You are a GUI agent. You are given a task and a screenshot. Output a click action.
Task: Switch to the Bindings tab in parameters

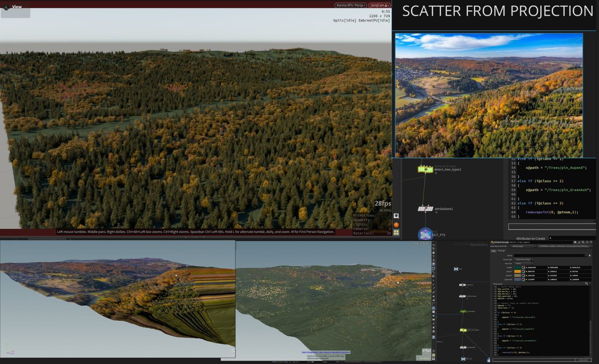(x=501, y=251)
